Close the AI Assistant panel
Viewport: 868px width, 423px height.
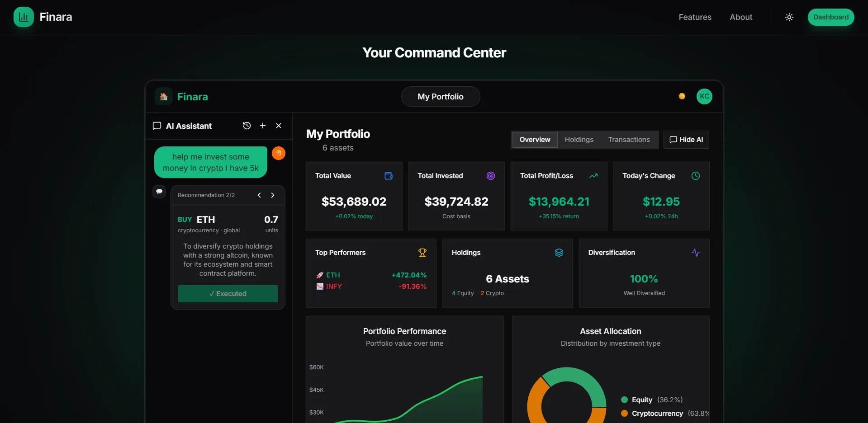tap(279, 126)
